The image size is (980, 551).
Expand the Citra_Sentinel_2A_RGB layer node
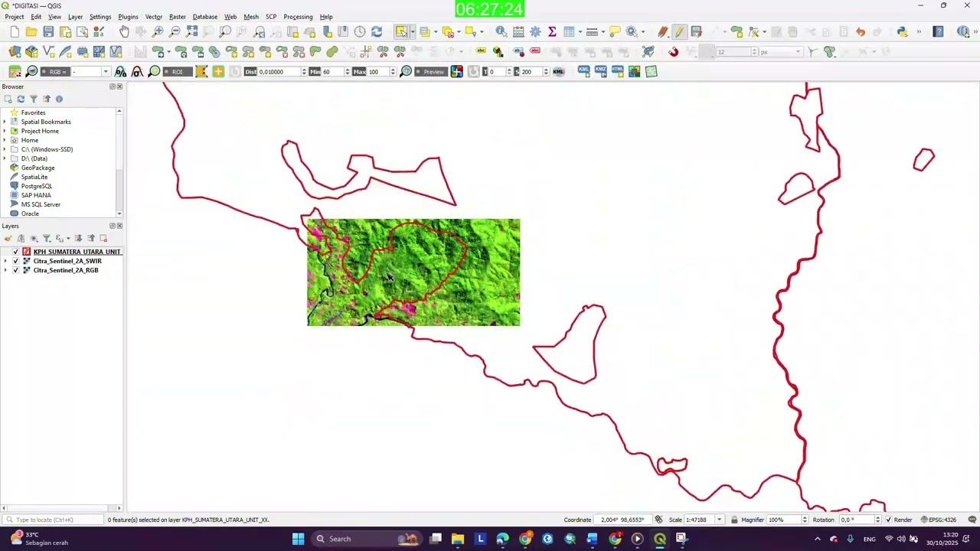pyautogui.click(x=5, y=270)
